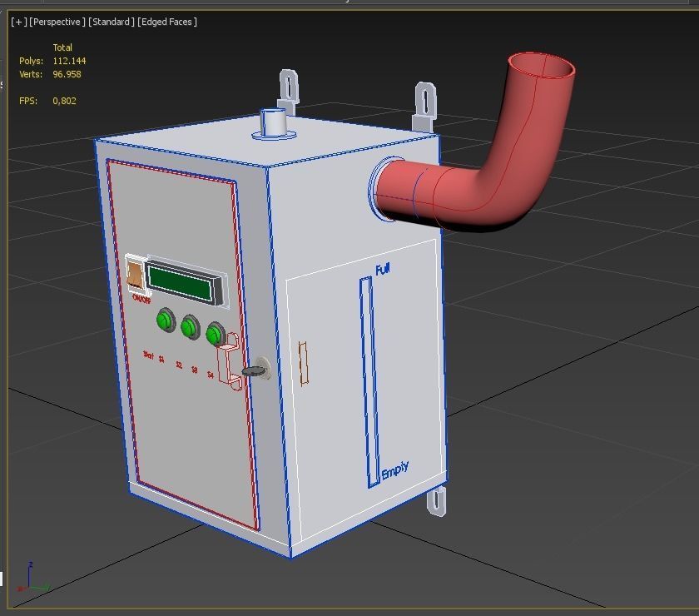Click the Polys count 112.144
699x616 pixels.
[69, 61]
